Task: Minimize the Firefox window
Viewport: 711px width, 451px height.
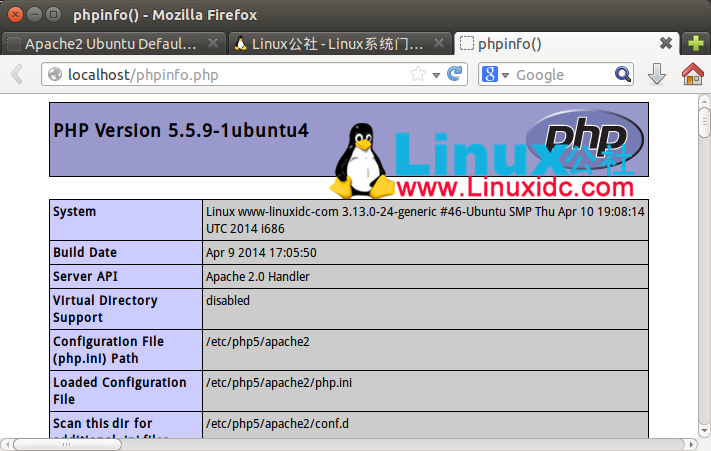Action: click(34, 15)
